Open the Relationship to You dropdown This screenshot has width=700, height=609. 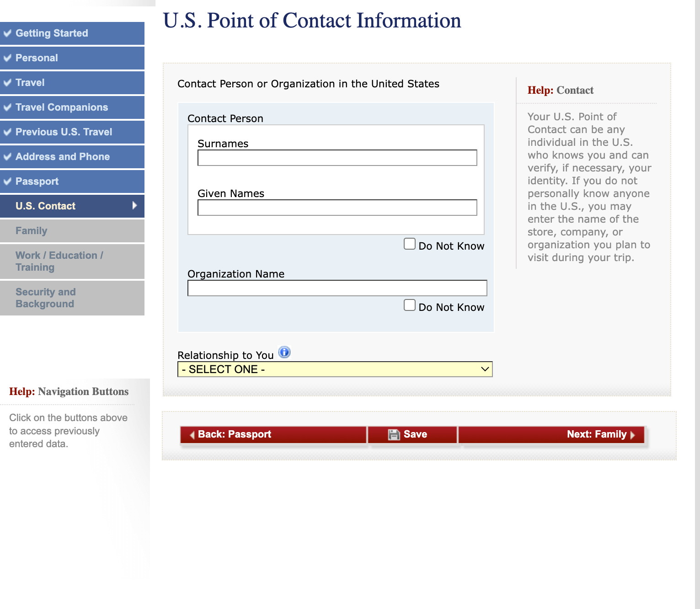pos(335,369)
